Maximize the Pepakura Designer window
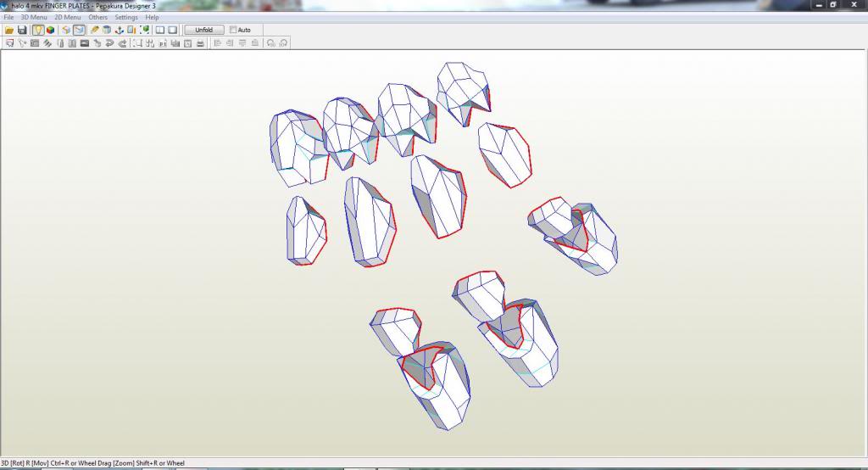The width and height of the screenshot is (868, 470). 833,4
